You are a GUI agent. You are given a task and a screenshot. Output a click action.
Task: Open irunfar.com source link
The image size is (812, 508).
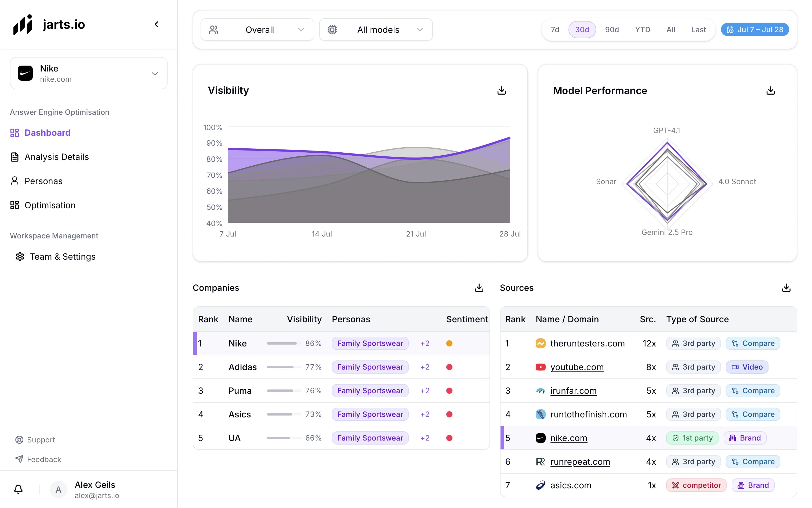(x=574, y=391)
